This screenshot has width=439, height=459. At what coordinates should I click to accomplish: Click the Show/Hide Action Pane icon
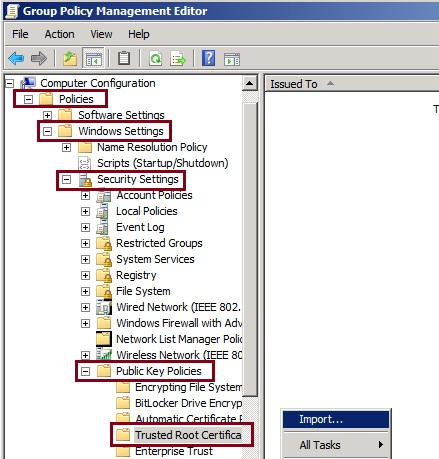point(232,59)
